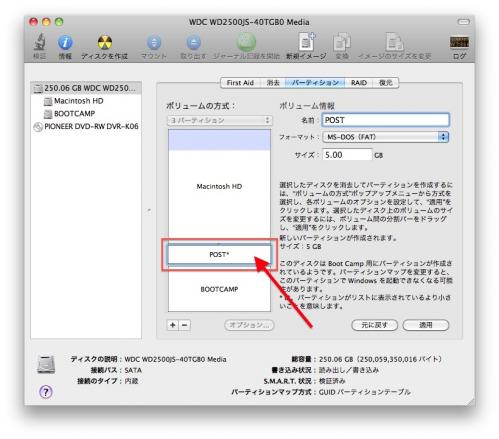499x439 pixels.
Task: Select the 250.06 GB WDC disk in sidebar
Action: [86, 88]
